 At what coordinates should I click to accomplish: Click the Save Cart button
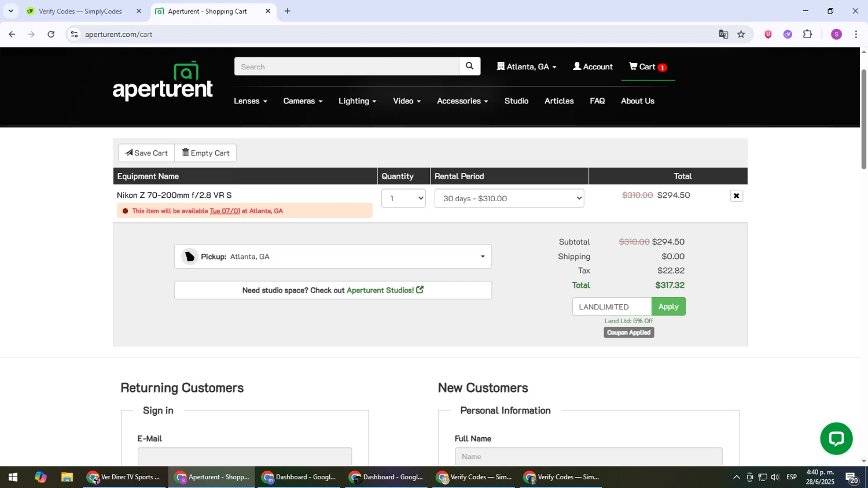coord(146,153)
